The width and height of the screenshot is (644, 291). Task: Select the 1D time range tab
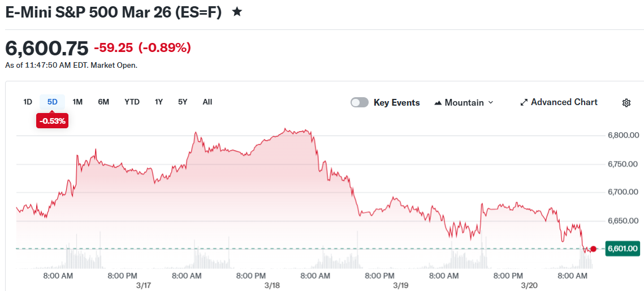click(x=28, y=102)
